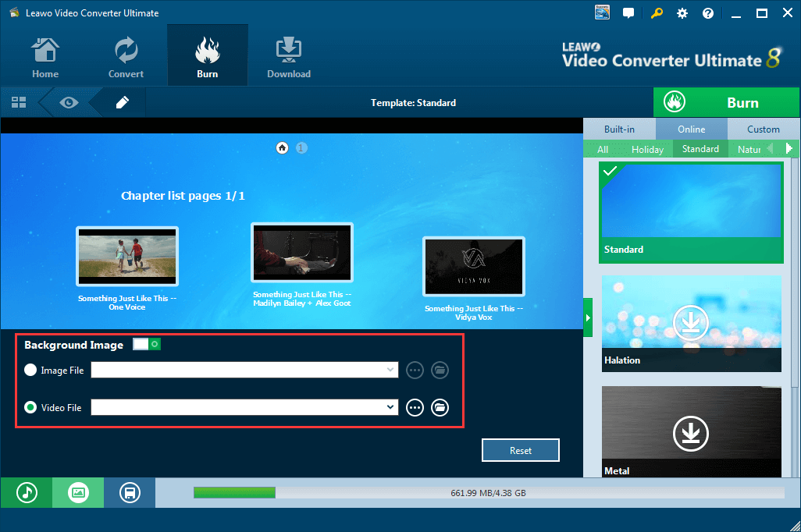Select the pencil edit mode

[123, 103]
